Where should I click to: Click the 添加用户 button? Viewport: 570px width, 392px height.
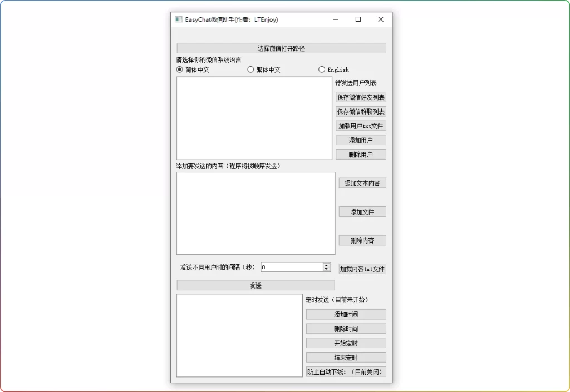[x=361, y=140]
